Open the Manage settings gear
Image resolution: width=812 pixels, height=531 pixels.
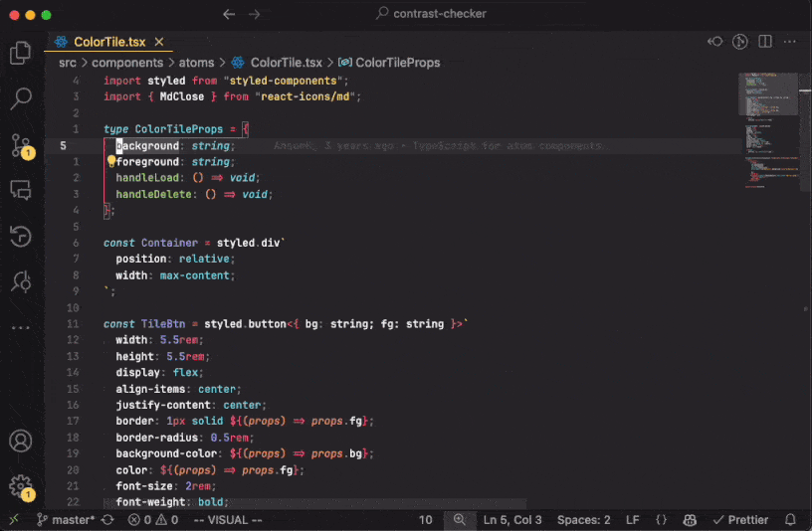point(21,486)
